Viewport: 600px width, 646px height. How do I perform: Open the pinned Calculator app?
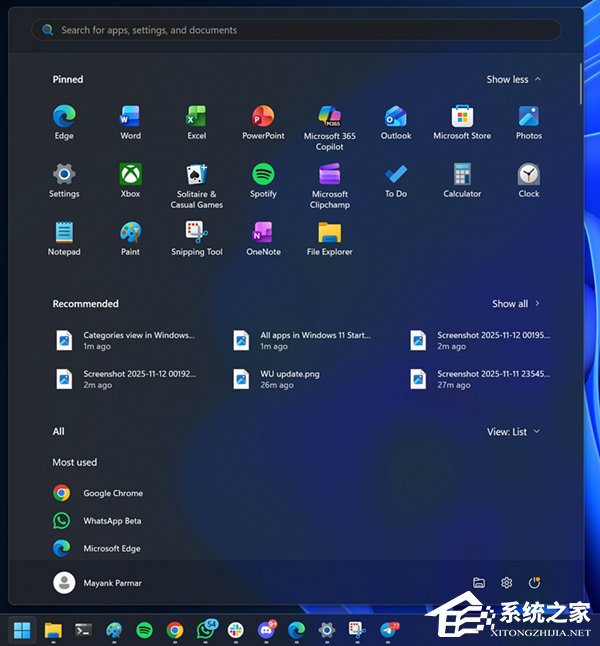click(462, 180)
